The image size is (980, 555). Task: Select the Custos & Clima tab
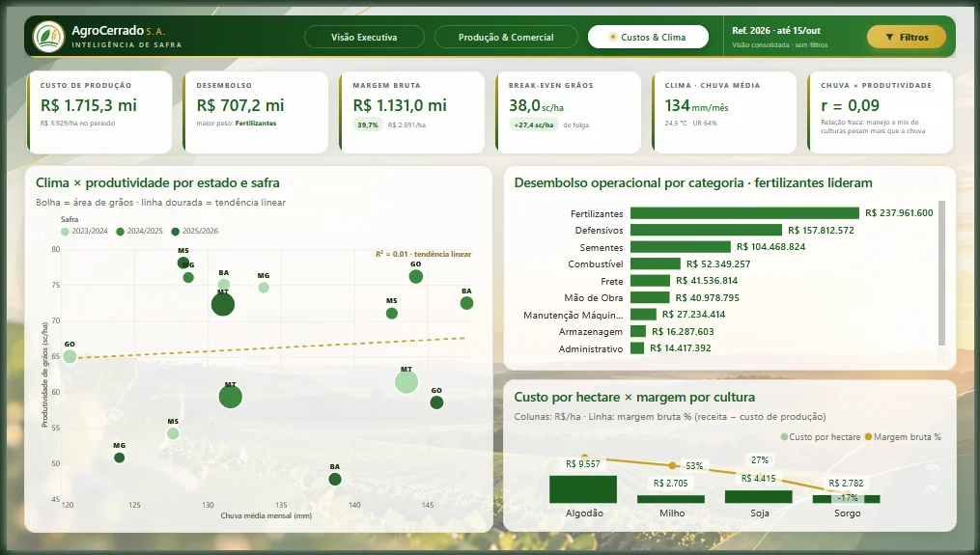pos(648,37)
